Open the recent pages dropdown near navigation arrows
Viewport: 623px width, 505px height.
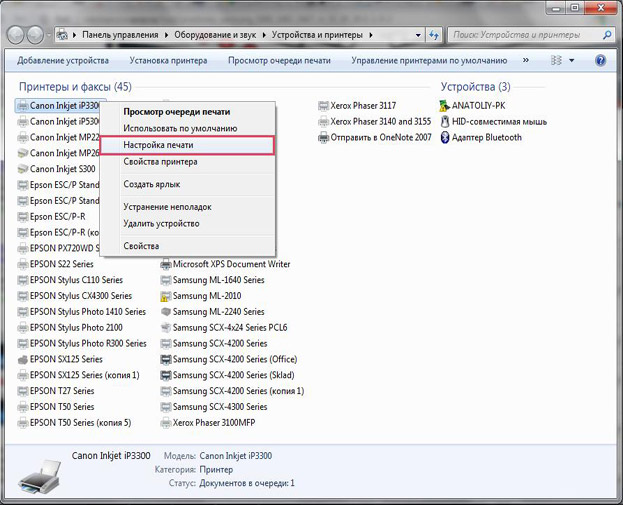tap(49, 35)
